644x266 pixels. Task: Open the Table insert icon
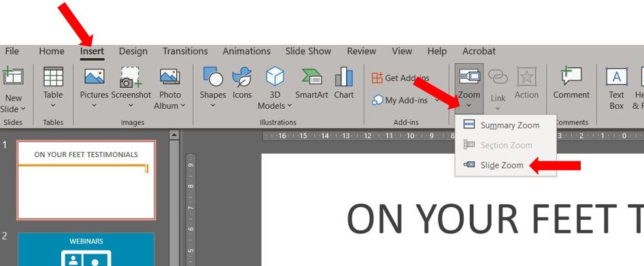tap(53, 77)
